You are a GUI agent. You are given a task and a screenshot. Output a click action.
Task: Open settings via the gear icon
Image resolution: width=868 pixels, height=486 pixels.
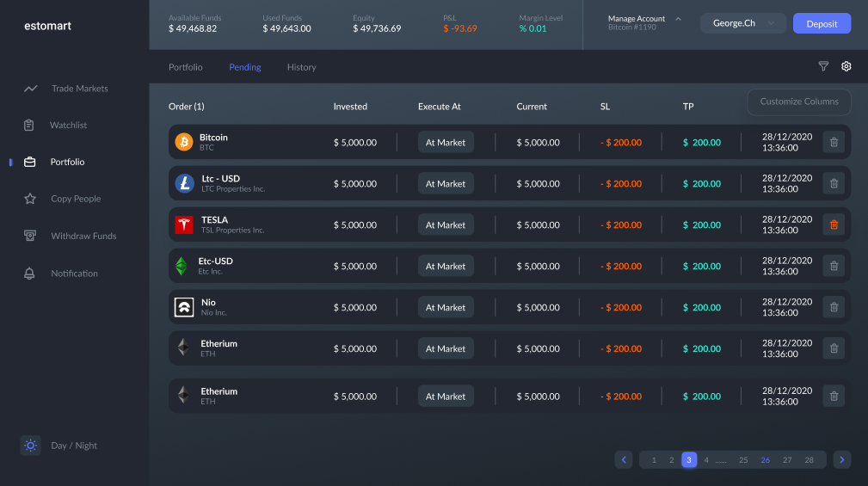846,66
